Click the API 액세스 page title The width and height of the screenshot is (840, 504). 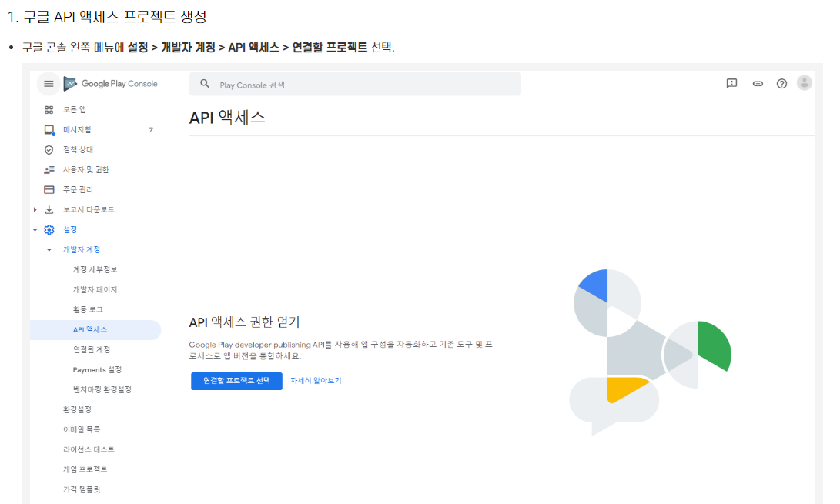coord(227,118)
